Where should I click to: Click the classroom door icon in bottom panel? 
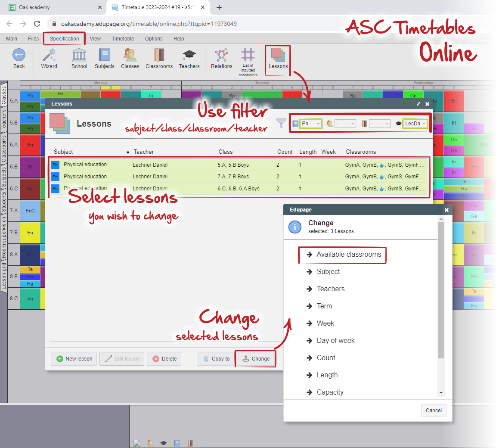click(x=190, y=443)
